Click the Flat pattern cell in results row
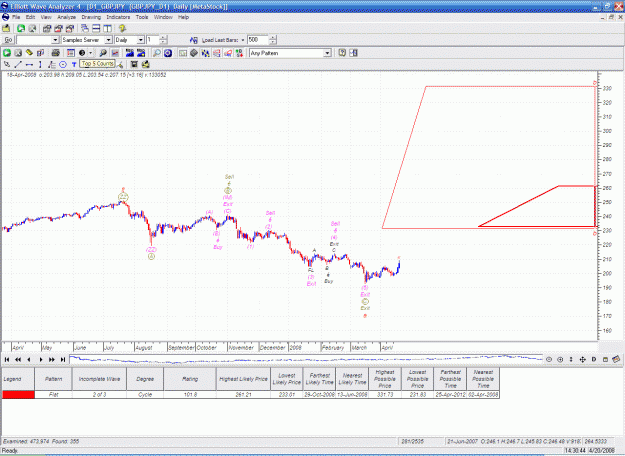The image size is (625, 456). click(x=53, y=395)
